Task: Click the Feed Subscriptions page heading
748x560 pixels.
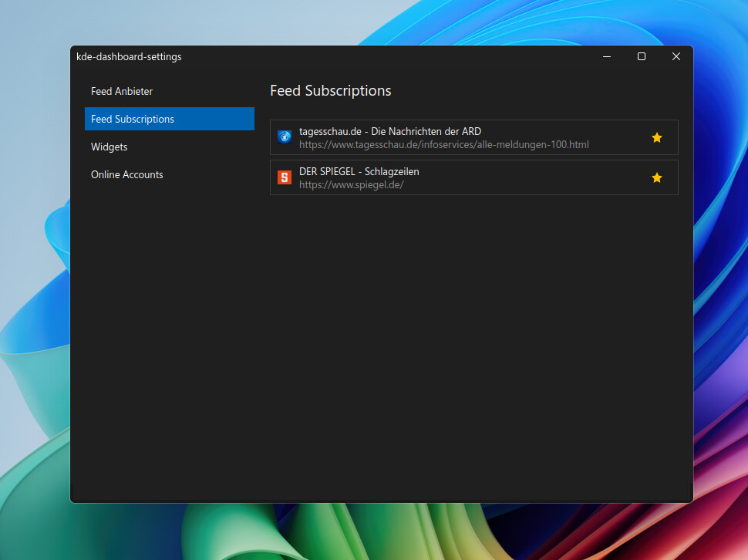Action: (x=330, y=90)
